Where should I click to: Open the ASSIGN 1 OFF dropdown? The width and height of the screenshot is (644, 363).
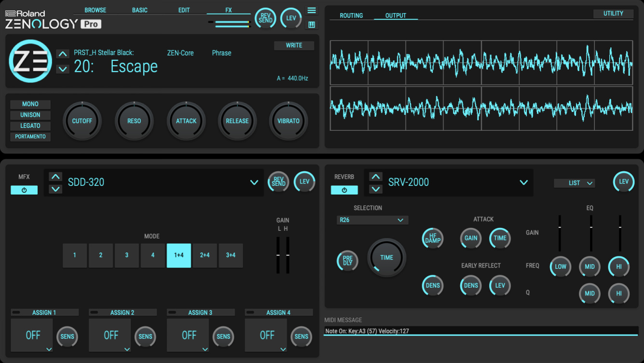(x=33, y=335)
